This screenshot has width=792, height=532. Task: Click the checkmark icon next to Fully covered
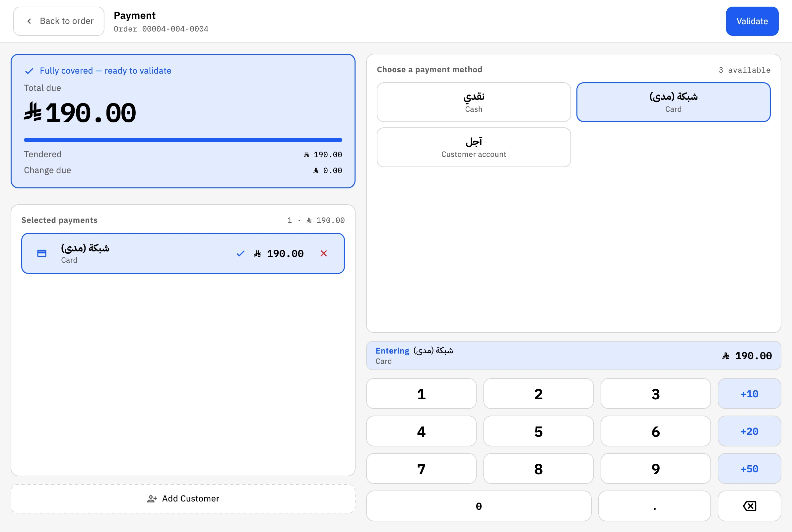(x=29, y=71)
